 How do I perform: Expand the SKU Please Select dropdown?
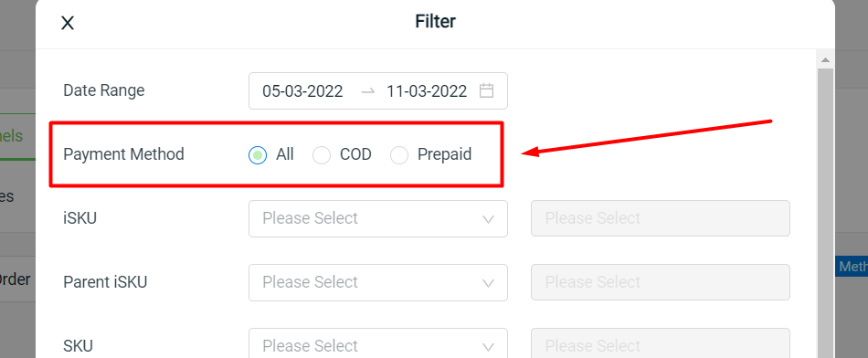tap(378, 343)
